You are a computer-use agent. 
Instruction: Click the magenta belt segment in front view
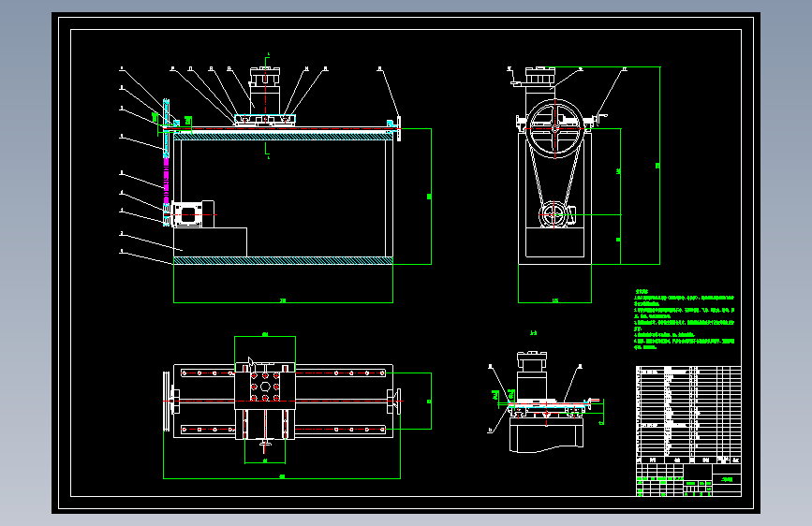166,181
